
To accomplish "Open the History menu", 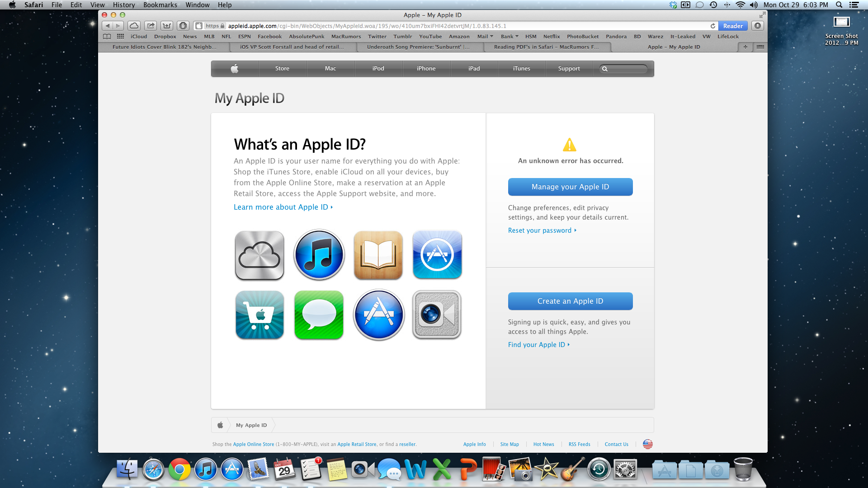I will 124,5.
